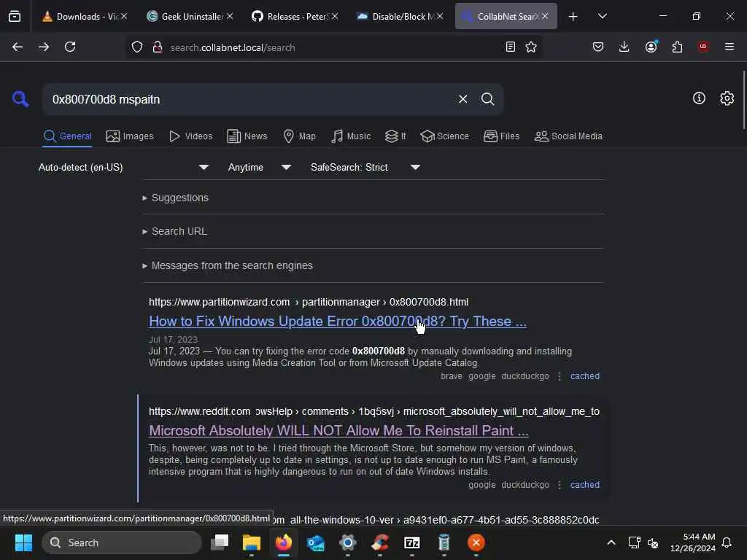
Task: Open the Fix Windows Update Error 0x800700d8 result
Action: (x=337, y=322)
